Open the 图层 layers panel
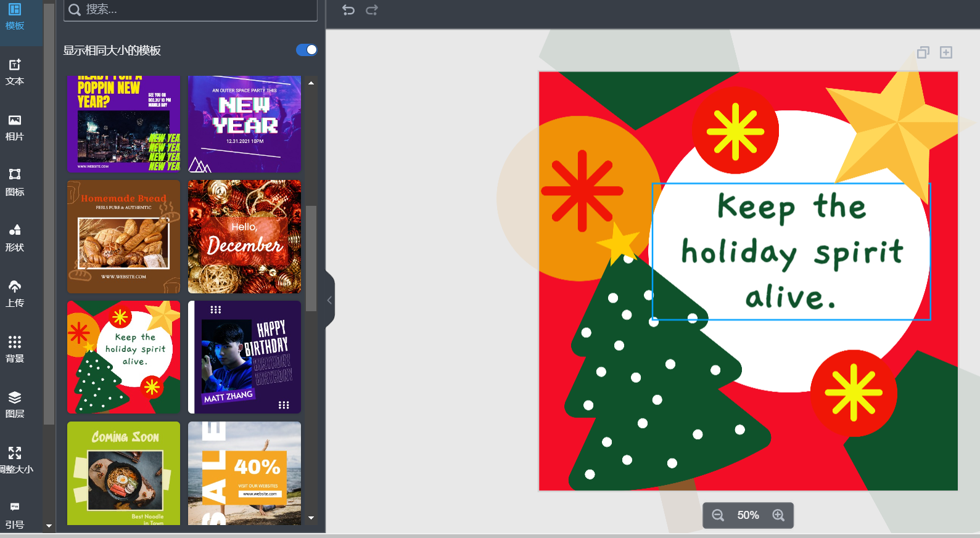Image resolution: width=980 pixels, height=538 pixels. point(15,405)
